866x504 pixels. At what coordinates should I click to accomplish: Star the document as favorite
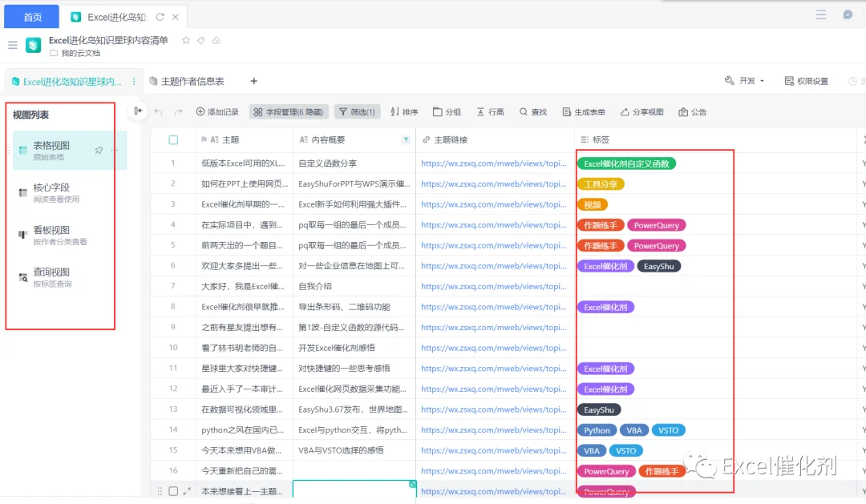[x=186, y=40]
